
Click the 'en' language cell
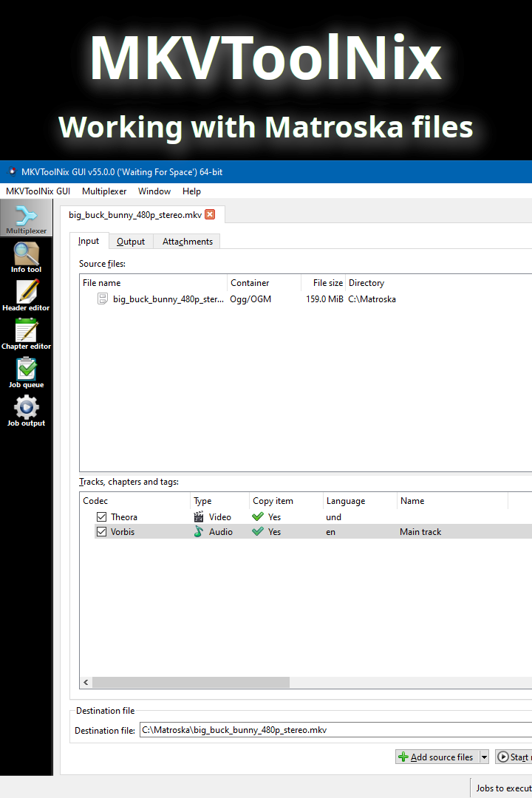331,532
